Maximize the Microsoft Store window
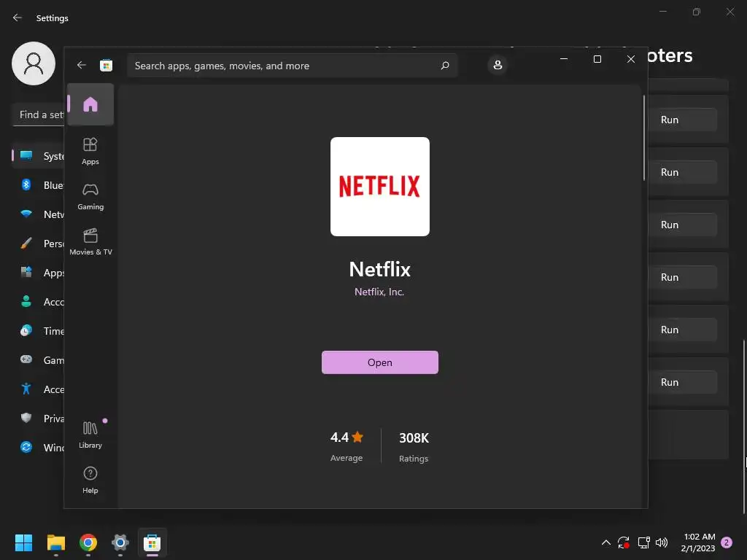The height and width of the screenshot is (560, 747). coord(597,59)
